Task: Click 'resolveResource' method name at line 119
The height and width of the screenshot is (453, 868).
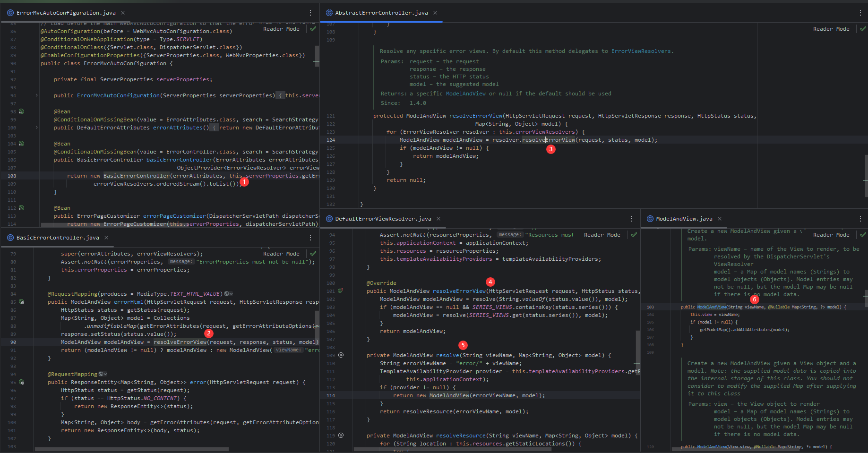Action: (x=461, y=436)
